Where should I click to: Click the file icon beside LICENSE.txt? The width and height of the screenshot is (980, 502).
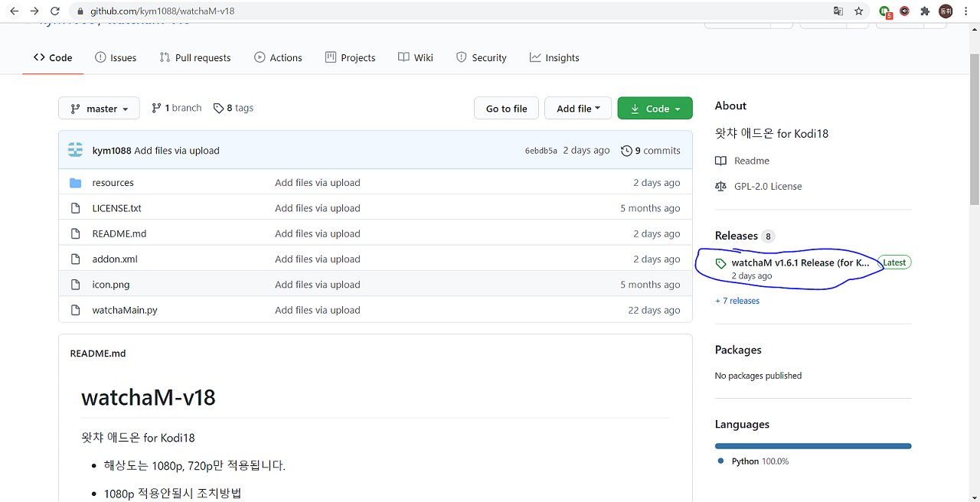(x=75, y=208)
